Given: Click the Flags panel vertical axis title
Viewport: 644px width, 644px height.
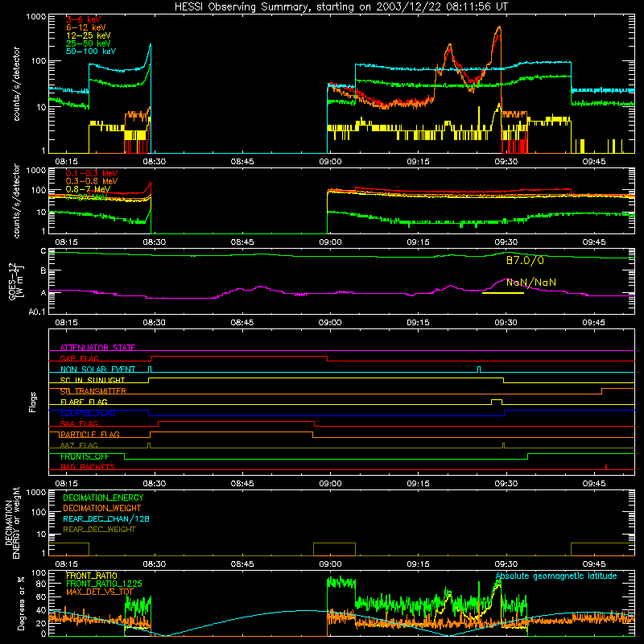Looking at the screenshot, I should 33,402.
